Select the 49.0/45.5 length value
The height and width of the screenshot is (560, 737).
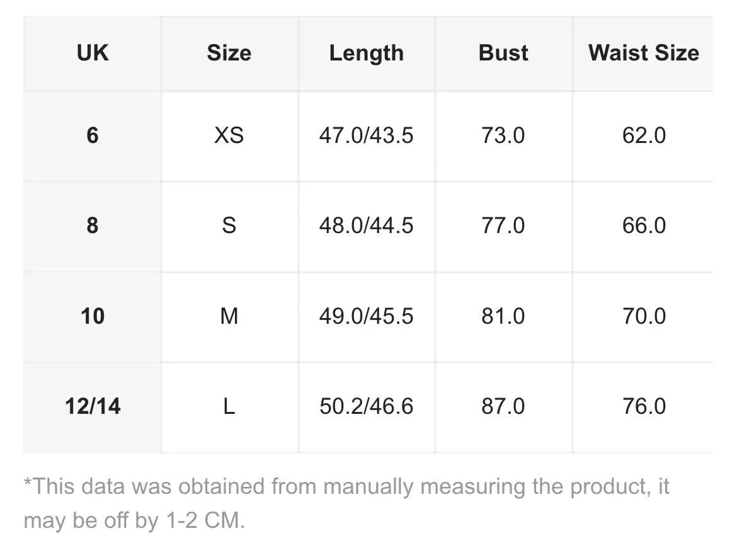(366, 316)
